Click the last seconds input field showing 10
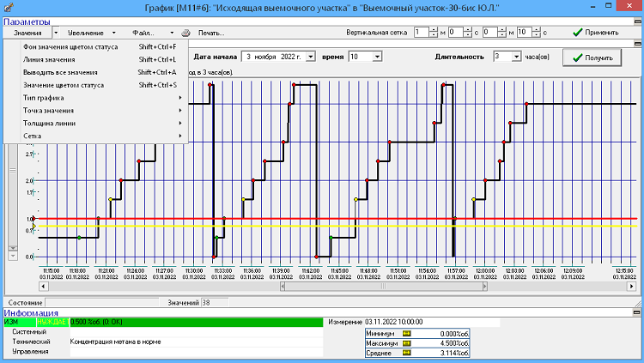This screenshot has height=363, width=644. pos(524,33)
